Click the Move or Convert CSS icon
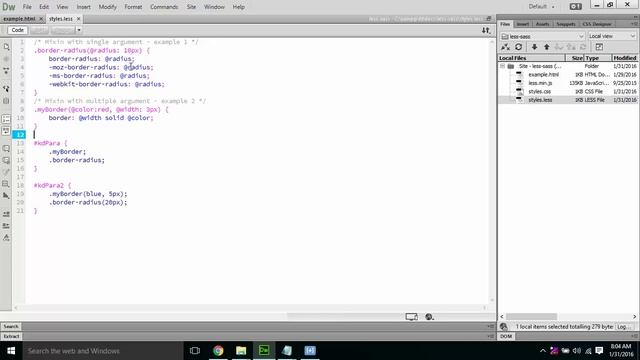 pyautogui.click(x=6, y=196)
